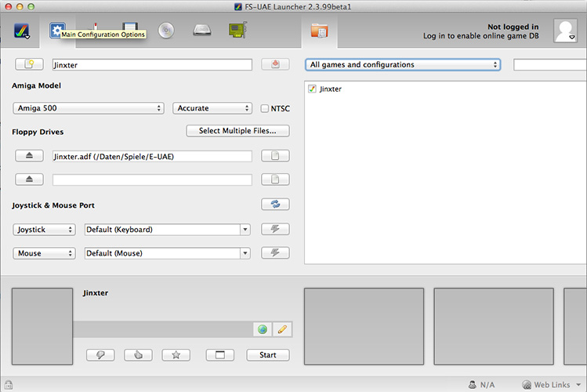Toggle the fullscreen window mode button
Image resolution: width=587 pixels, height=392 pixels.
(x=220, y=355)
